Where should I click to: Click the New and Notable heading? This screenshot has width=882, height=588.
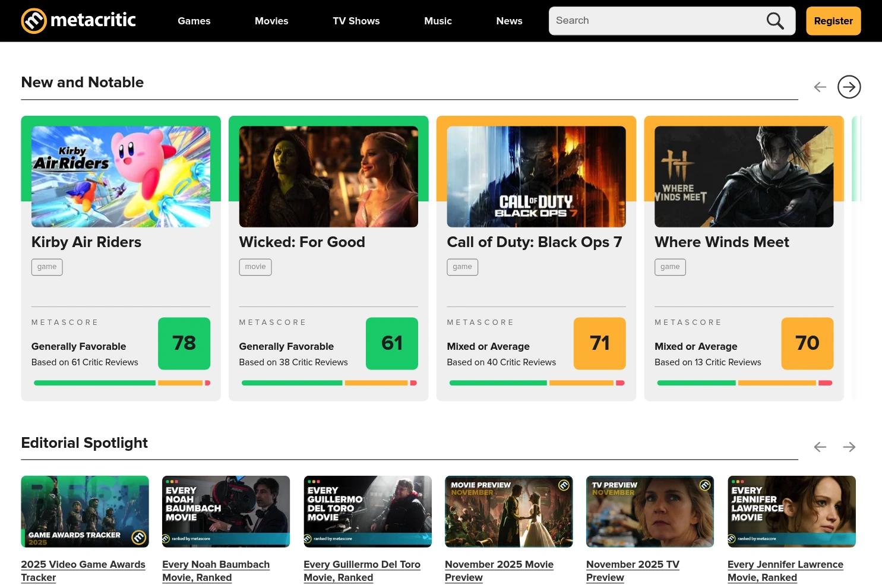(x=83, y=83)
